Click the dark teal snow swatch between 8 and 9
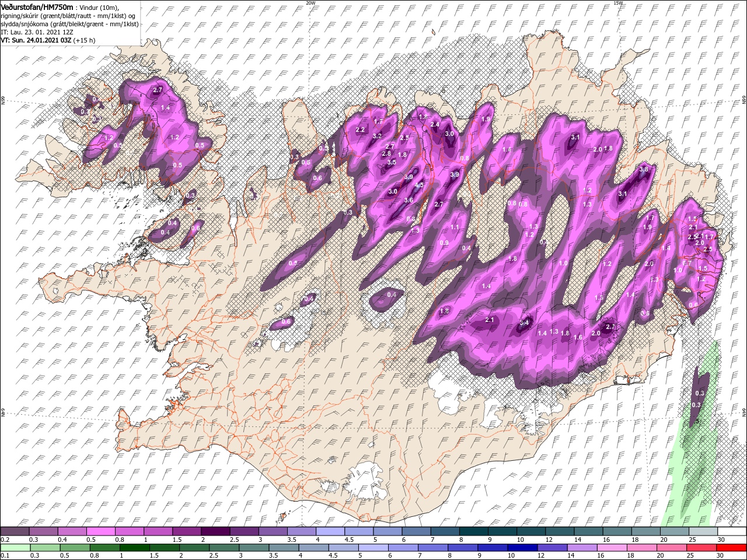The width and height of the screenshot is (747, 560). 473,531
